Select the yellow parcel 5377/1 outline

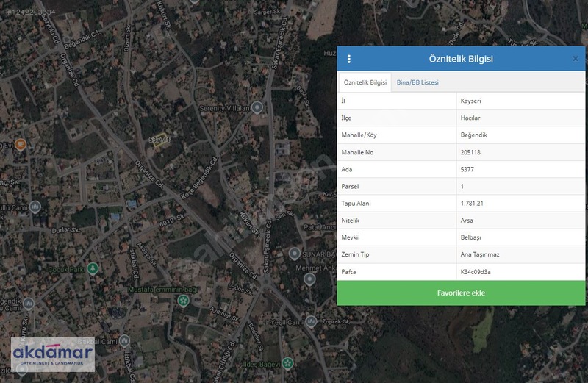160,140
